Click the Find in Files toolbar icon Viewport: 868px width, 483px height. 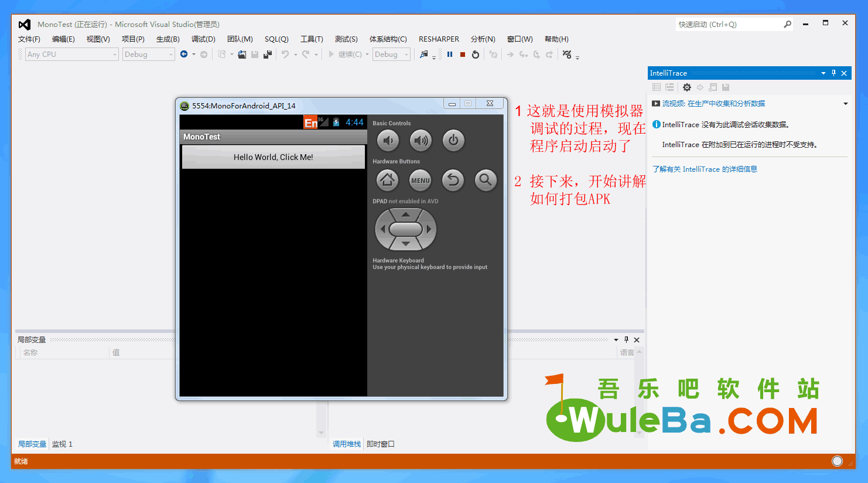coord(424,55)
